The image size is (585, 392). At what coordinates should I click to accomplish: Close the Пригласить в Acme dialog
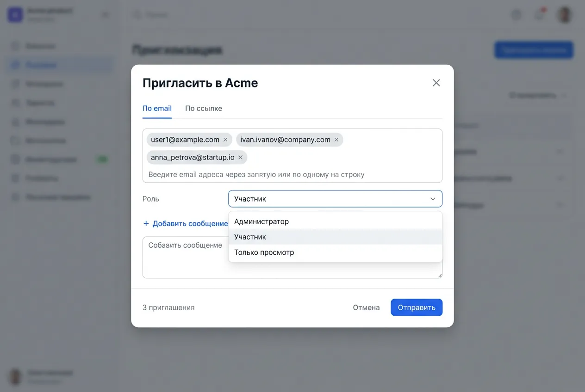436,83
